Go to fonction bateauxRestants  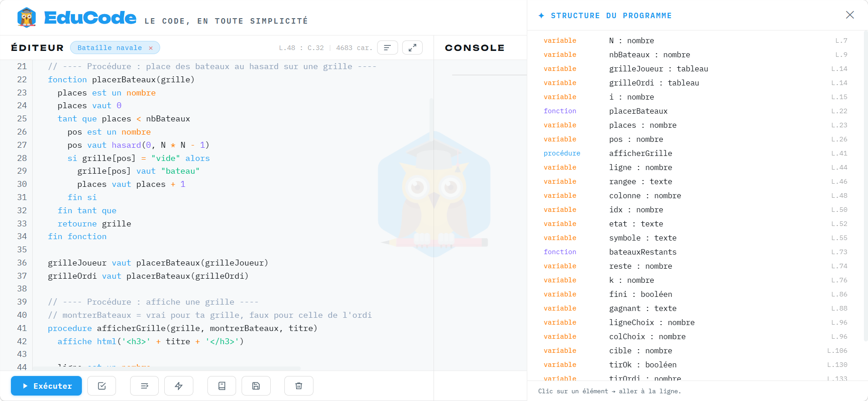695,252
